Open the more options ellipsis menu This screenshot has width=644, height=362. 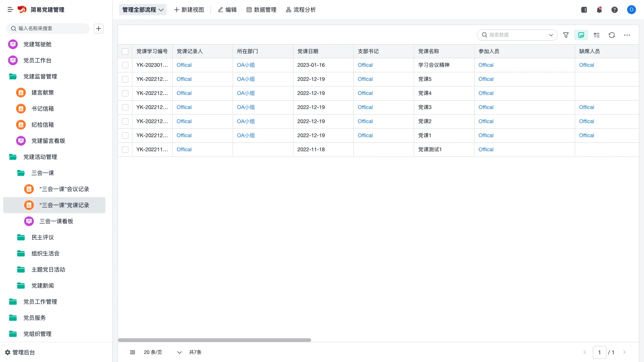point(627,35)
